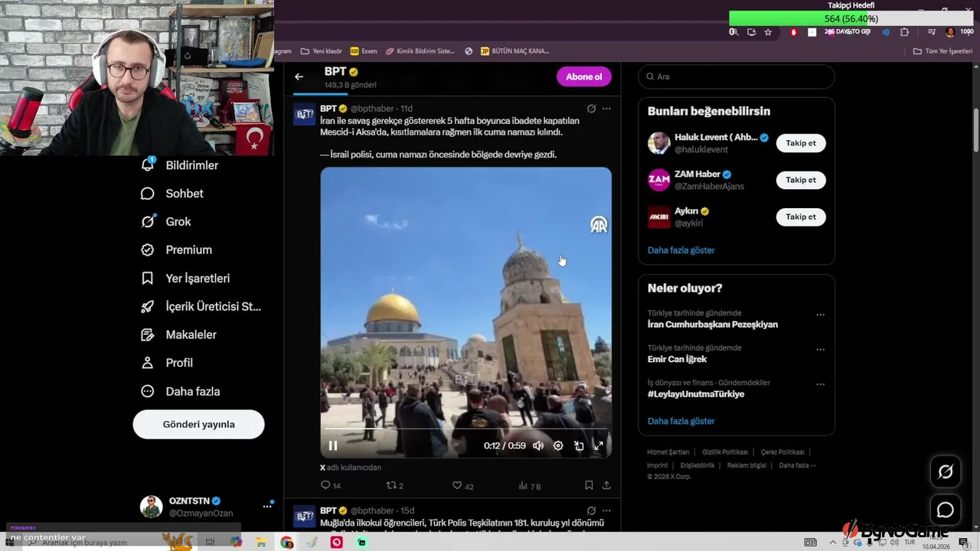Open Windows Start menu
The image size is (980, 551).
[x=9, y=543]
